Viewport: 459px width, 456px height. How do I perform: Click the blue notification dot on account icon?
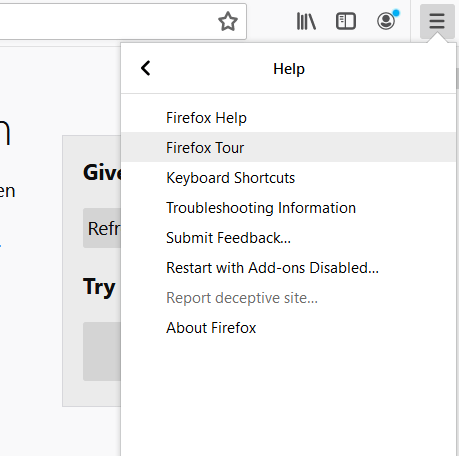pos(396,13)
